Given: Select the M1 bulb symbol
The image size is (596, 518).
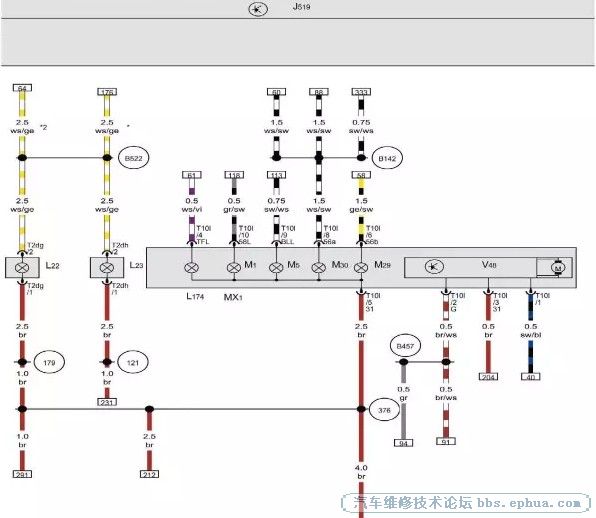Looking at the screenshot, I should (x=234, y=268).
